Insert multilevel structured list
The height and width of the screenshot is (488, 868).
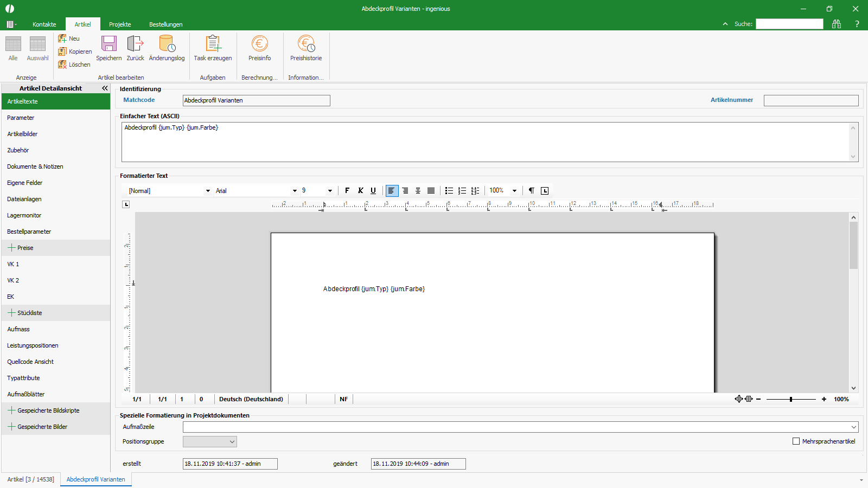point(475,190)
